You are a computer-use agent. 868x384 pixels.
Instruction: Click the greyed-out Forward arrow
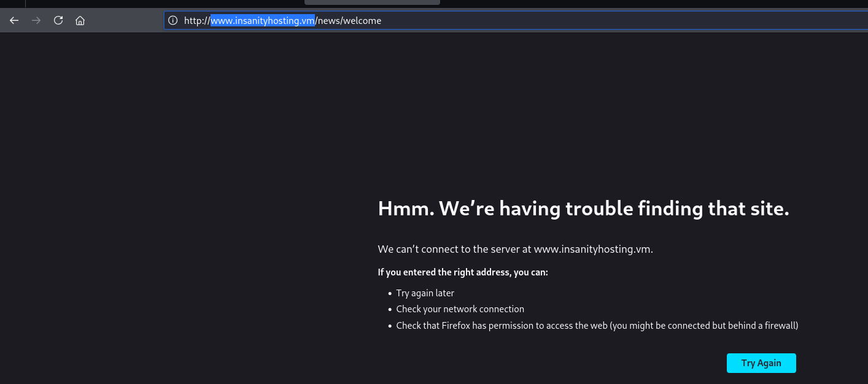coord(36,20)
